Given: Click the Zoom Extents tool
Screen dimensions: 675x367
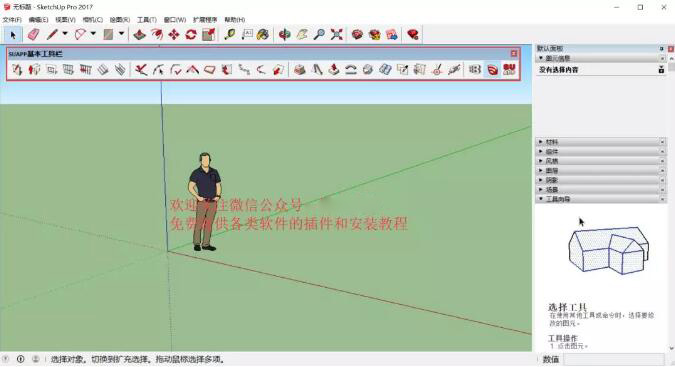Looking at the screenshot, I should 337,34.
